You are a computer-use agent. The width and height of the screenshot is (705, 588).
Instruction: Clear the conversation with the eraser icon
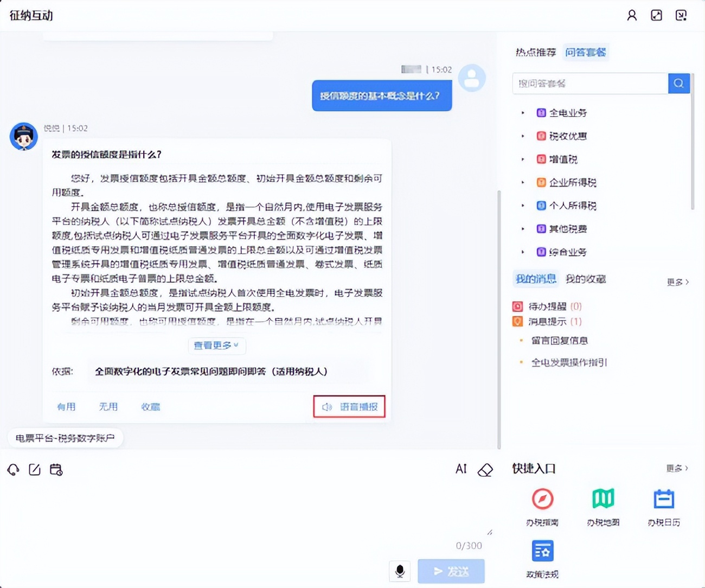click(484, 470)
